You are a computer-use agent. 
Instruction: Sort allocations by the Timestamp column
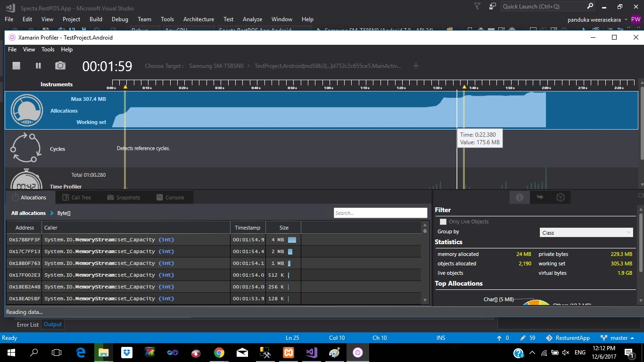248,228
